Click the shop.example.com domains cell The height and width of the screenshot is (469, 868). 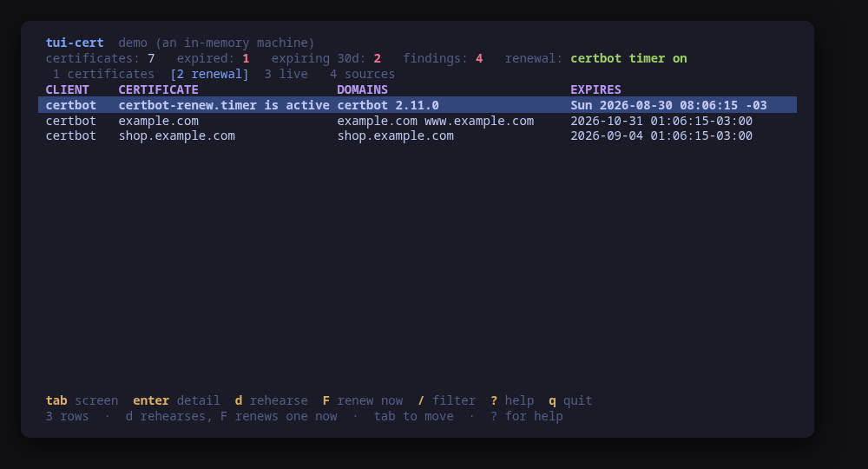[395, 135]
